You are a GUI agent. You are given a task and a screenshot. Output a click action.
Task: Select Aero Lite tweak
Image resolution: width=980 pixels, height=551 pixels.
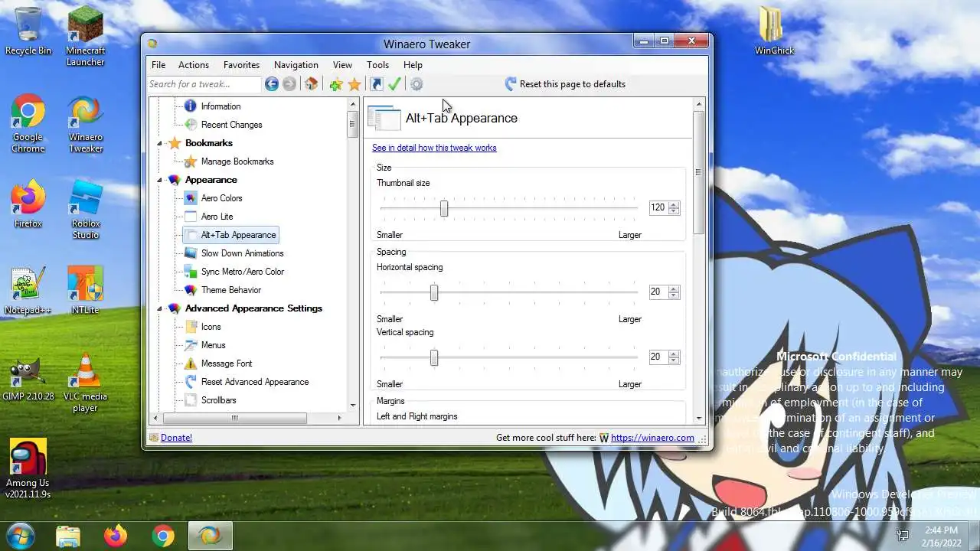coord(217,217)
